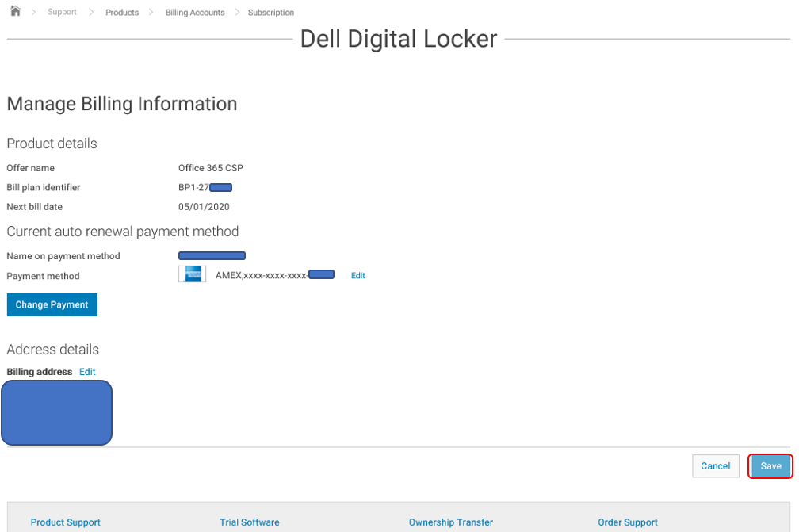Open the Product Support footer link
799x532 pixels.
click(x=65, y=522)
